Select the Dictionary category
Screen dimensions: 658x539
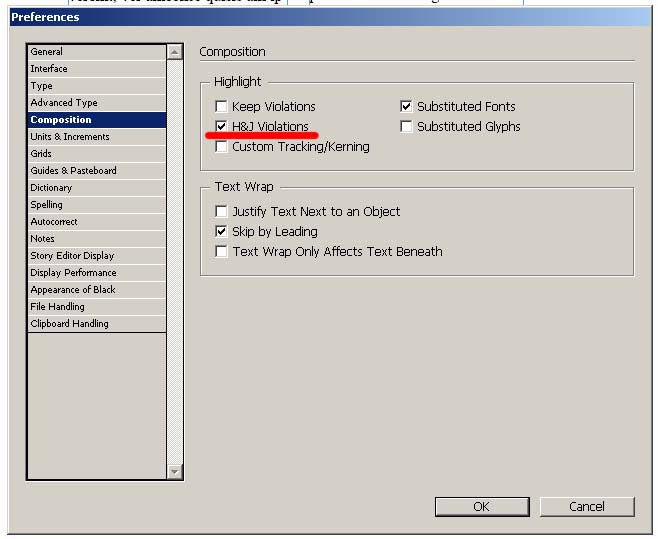(97, 188)
